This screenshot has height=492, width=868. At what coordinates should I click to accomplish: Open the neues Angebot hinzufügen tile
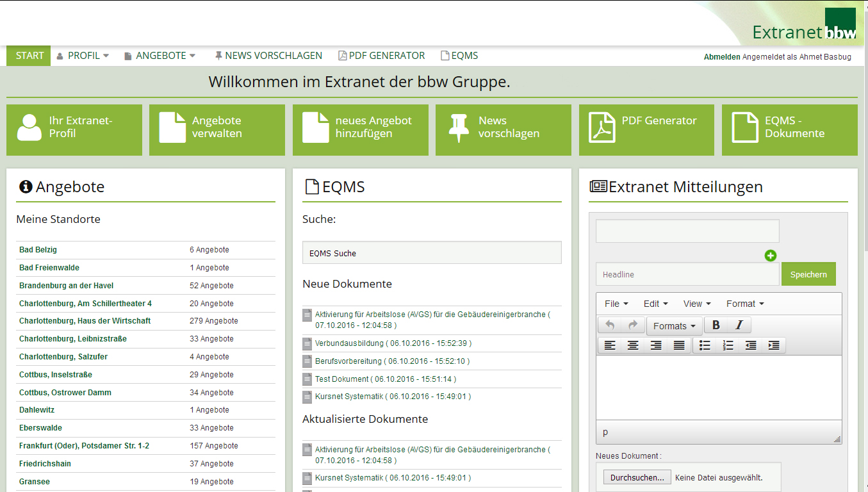pos(361,130)
